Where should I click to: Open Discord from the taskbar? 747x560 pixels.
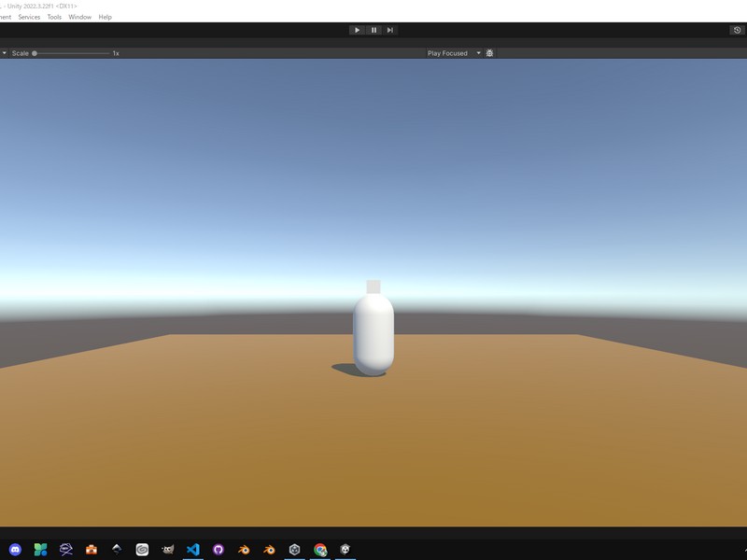coord(15,550)
